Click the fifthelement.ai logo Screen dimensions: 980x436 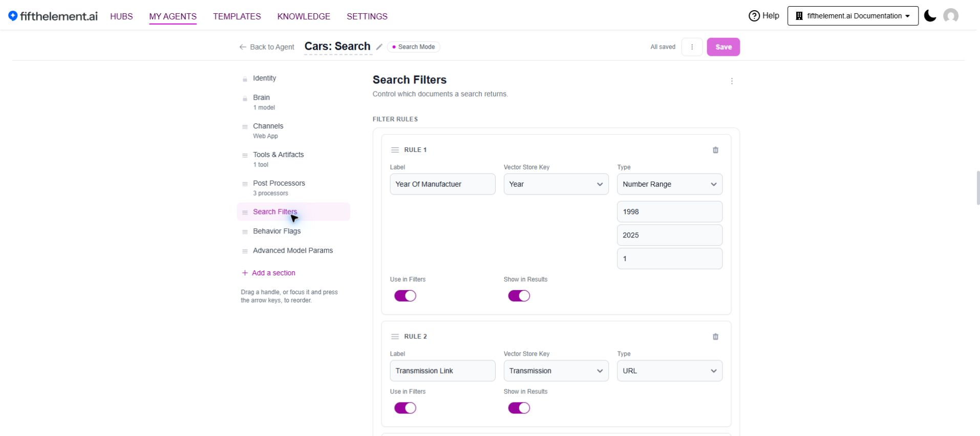click(53, 16)
